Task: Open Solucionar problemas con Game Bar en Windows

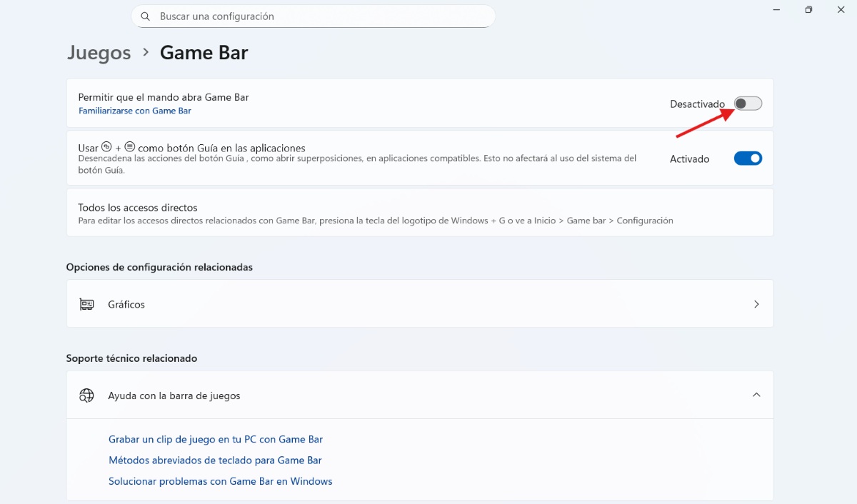Action: point(220,480)
